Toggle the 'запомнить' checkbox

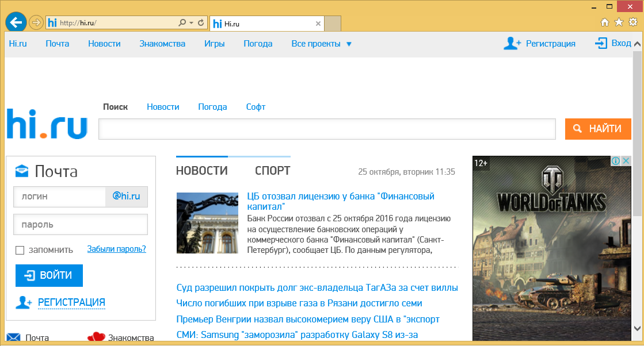coord(20,250)
